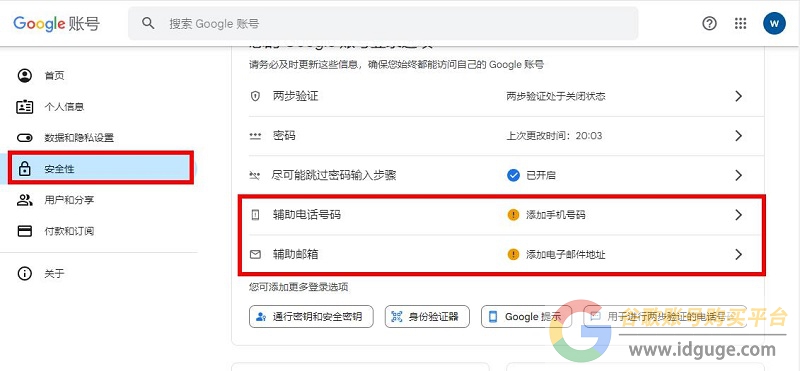Click 添加电子邮件地址 text

coord(566,254)
